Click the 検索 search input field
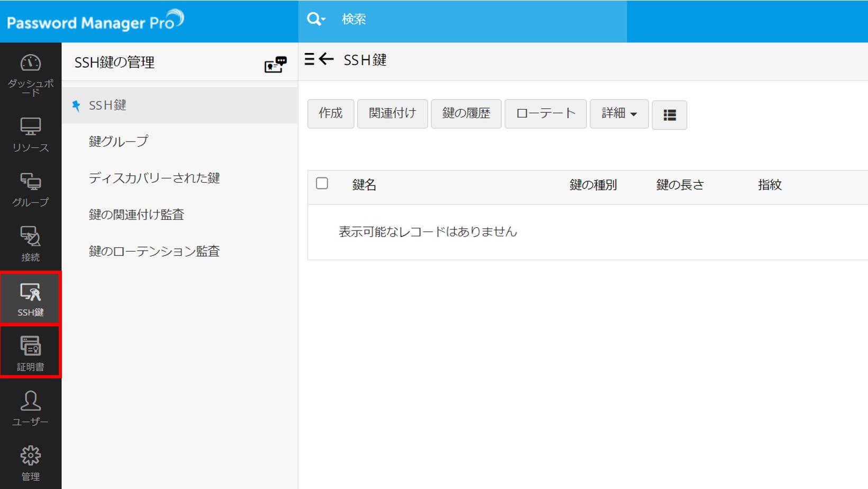 click(x=476, y=20)
